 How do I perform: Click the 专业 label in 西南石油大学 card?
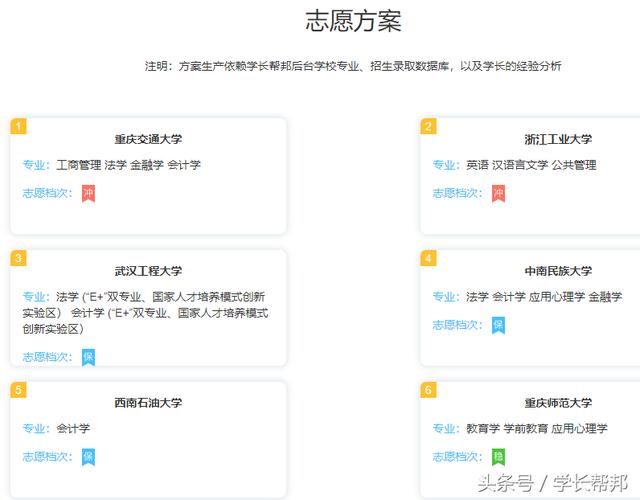tap(36, 429)
